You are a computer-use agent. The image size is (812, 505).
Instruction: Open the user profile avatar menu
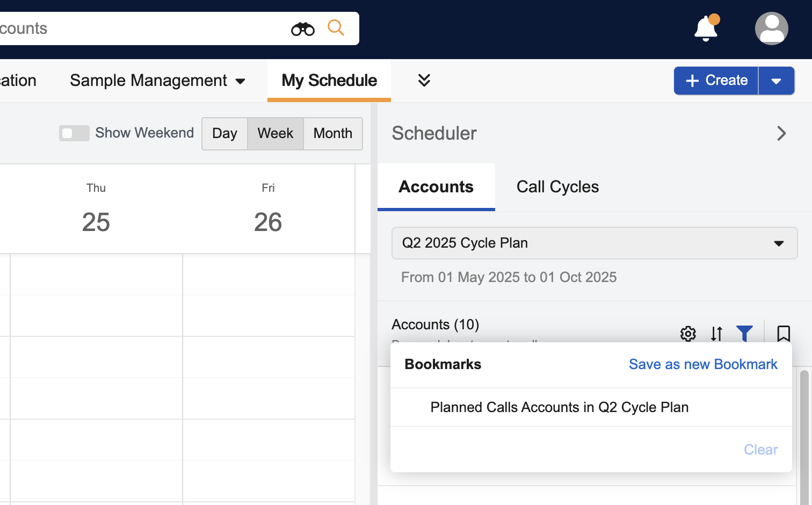(x=771, y=28)
